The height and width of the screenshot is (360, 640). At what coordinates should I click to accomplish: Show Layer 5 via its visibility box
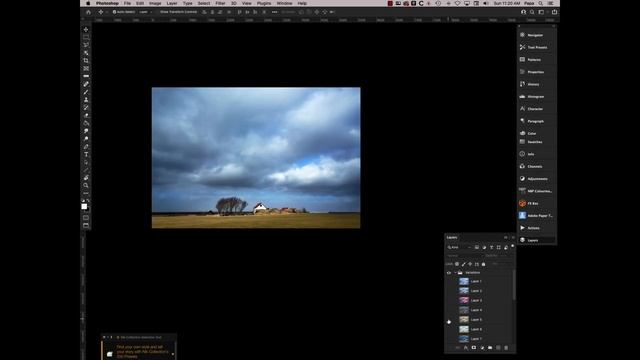pyautogui.click(x=449, y=320)
